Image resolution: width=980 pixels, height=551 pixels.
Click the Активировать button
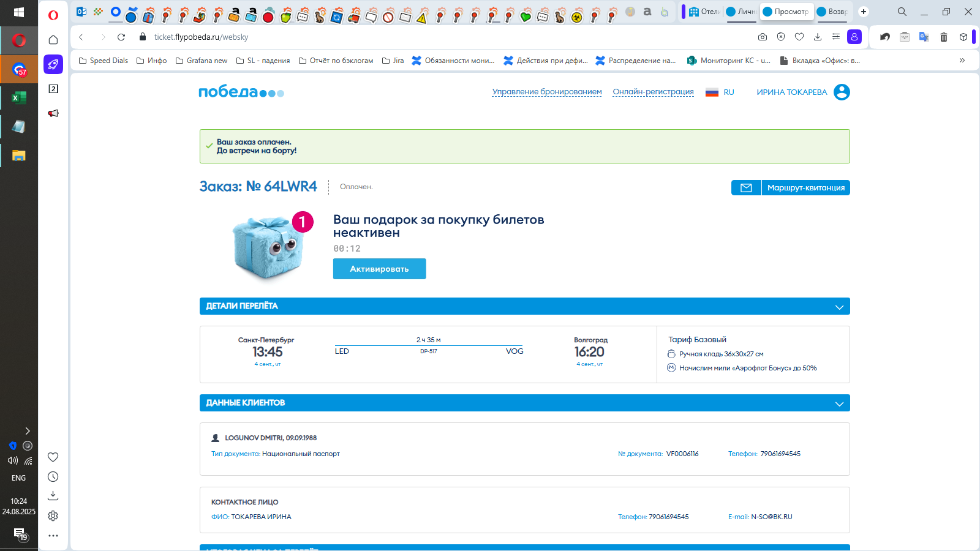point(379,269)
